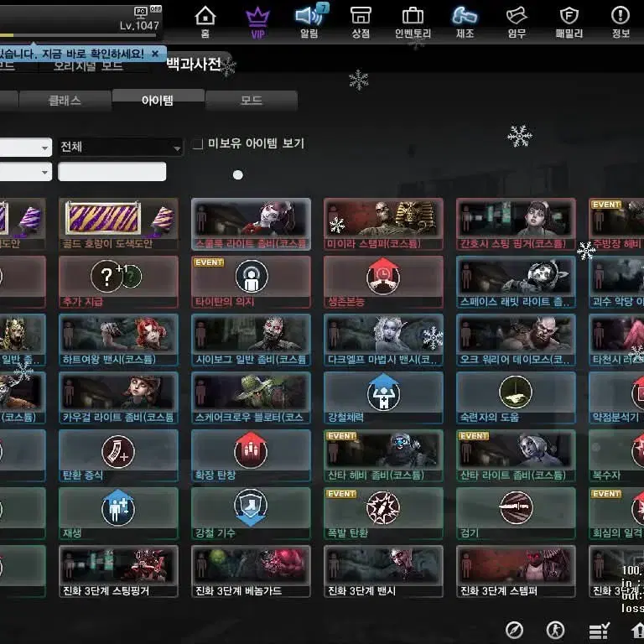This screenshot has height=644, width=644.
Task: Open 오크 워리어 데이모스 costume card
Action: 516,340
